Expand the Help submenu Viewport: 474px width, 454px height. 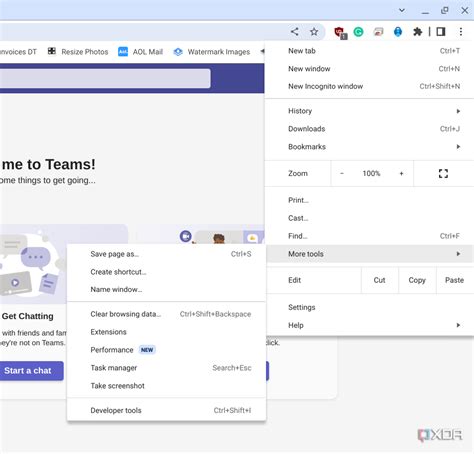(369, 325)
